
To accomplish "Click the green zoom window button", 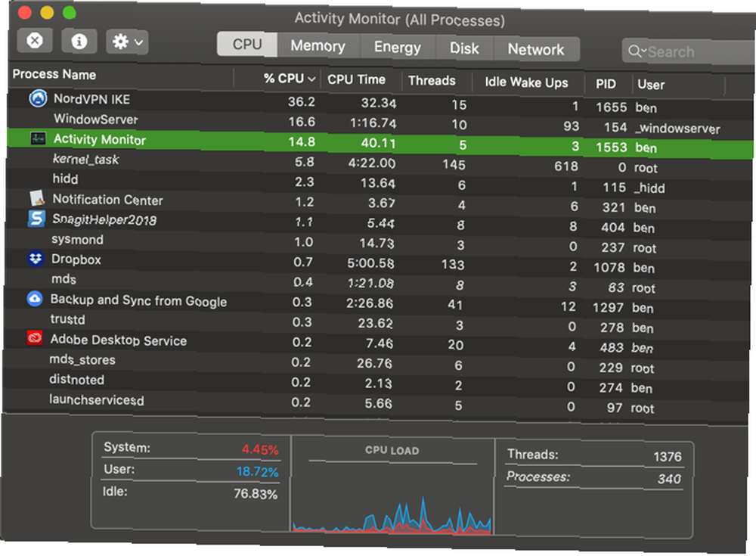I will point(70,13).
